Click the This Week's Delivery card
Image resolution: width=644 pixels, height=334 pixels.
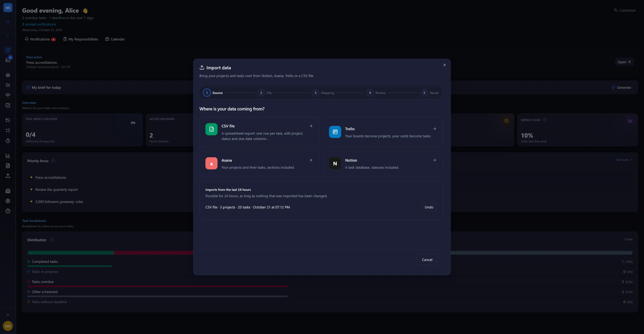(83, 130)
